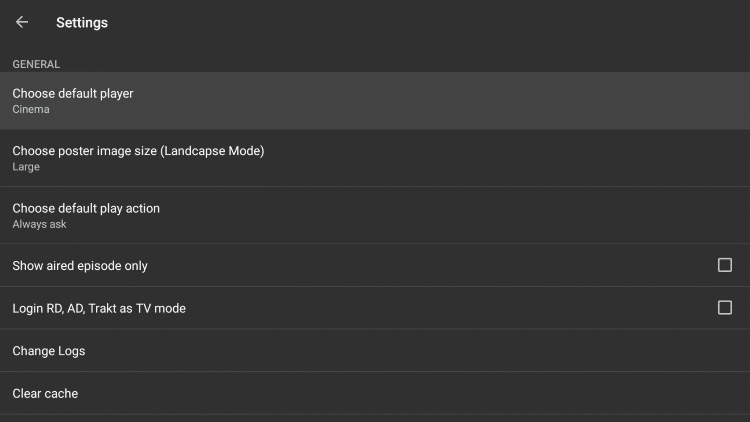750x422 pixels.
Task: Open Choose poster image size option
Action: pyautogui.click(x=138, y=151)
